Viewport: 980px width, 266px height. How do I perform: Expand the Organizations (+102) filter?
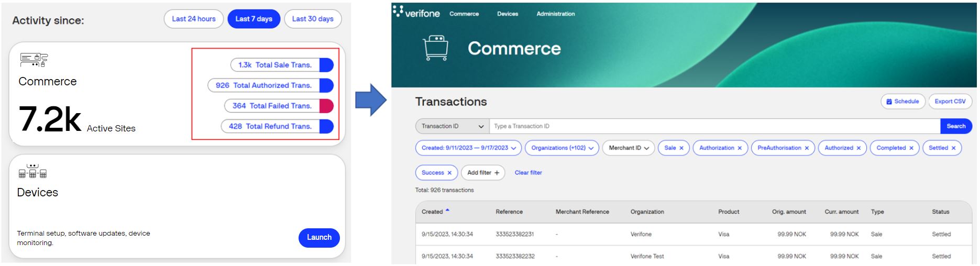pyautogui.click(x=562, y=148)
